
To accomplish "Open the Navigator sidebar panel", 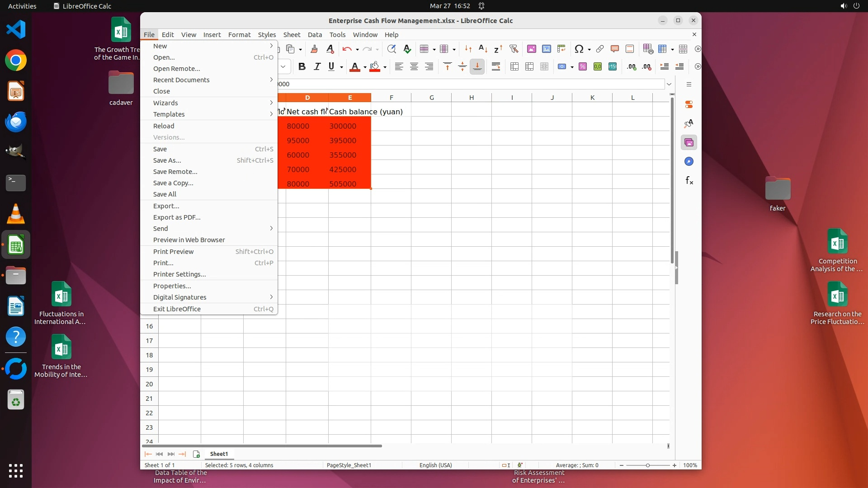I will [689, 162].
